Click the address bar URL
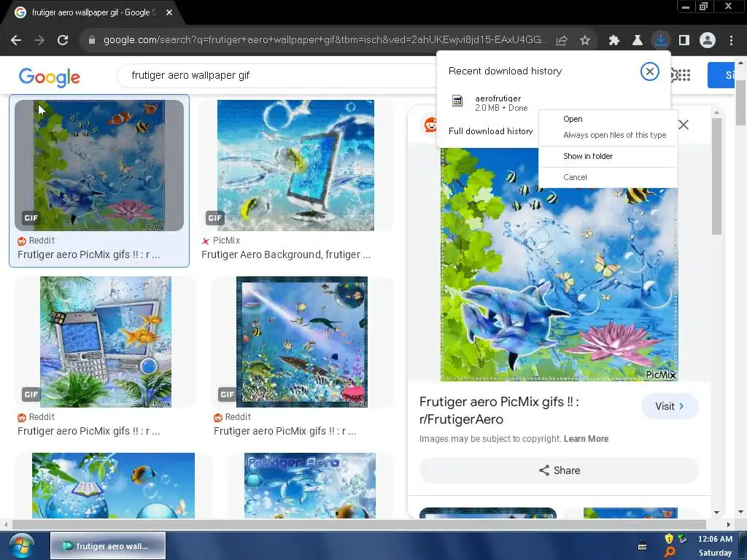The height and width of the screenshot is (560, 747). pos(325,40)
